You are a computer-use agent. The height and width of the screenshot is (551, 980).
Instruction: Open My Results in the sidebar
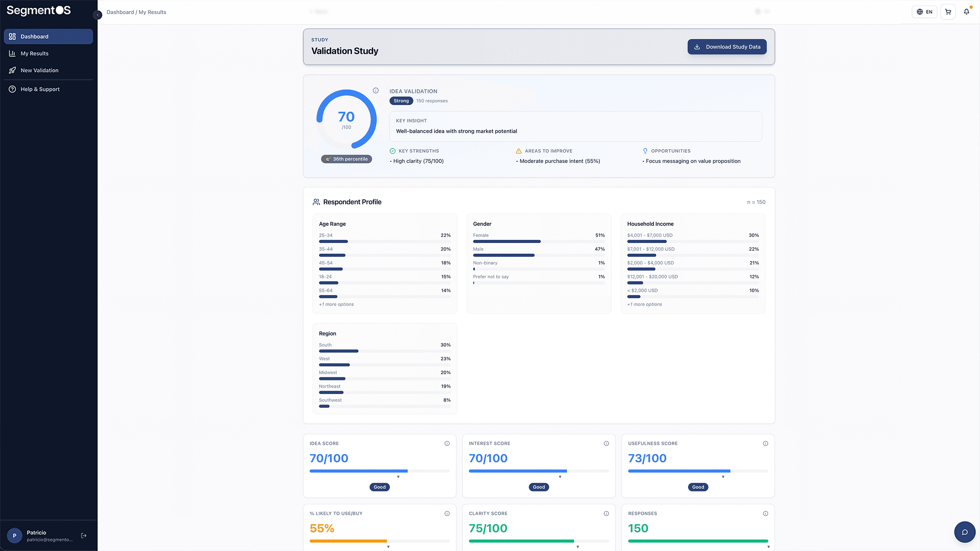click(x=34, y=54)
